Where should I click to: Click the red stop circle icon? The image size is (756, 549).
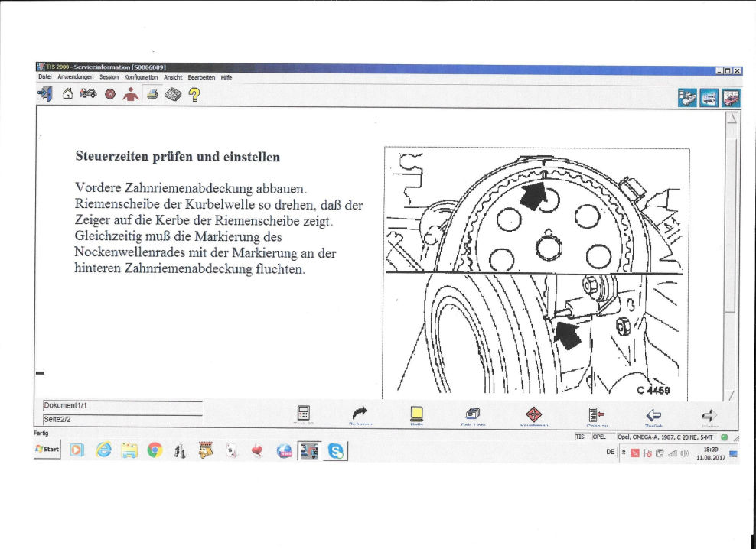pyautogui.click(x=109, y=95)
